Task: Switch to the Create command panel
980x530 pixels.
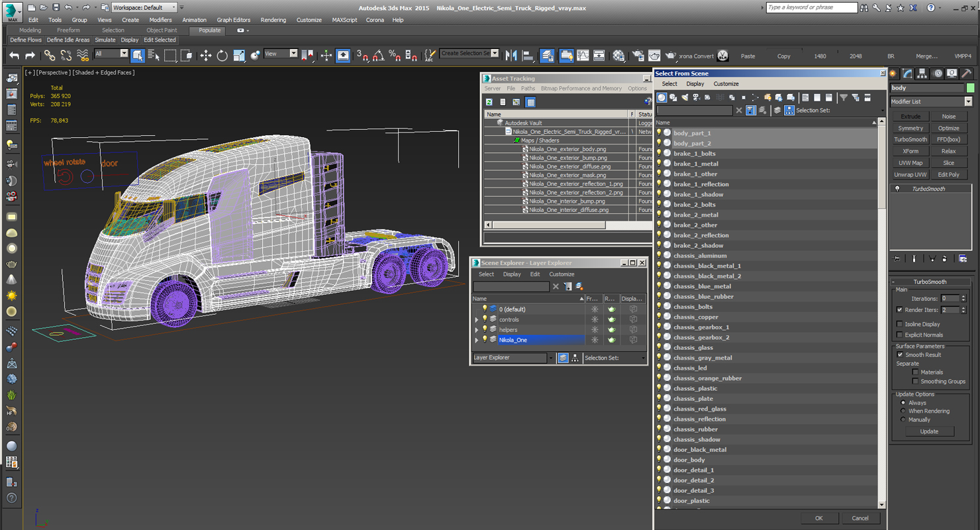Action: (x=893, y=74)
